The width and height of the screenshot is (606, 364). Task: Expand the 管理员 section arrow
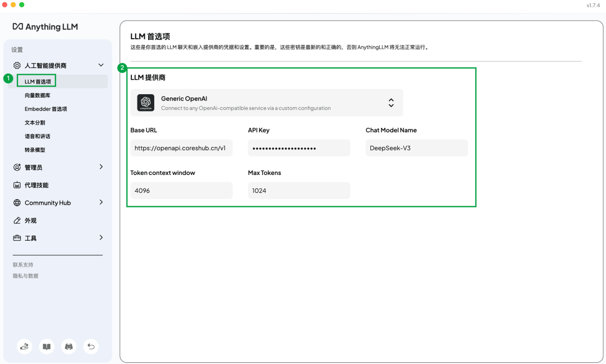101,167
